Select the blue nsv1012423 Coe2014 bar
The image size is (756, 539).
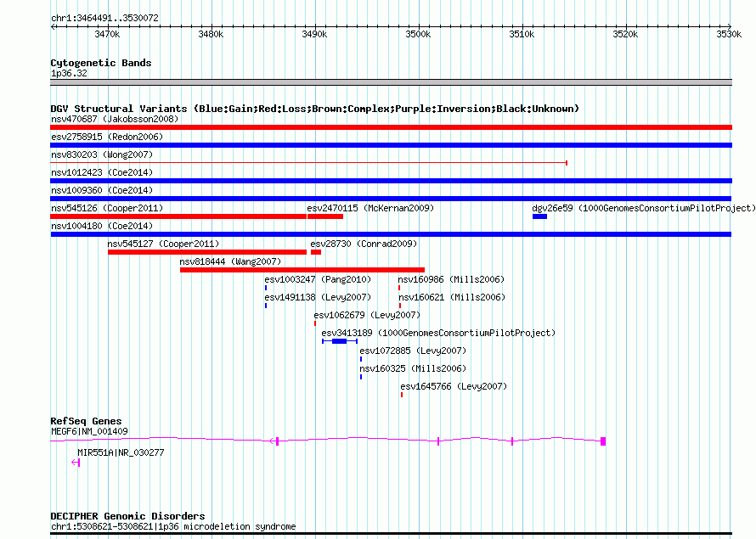click(391, 181)
